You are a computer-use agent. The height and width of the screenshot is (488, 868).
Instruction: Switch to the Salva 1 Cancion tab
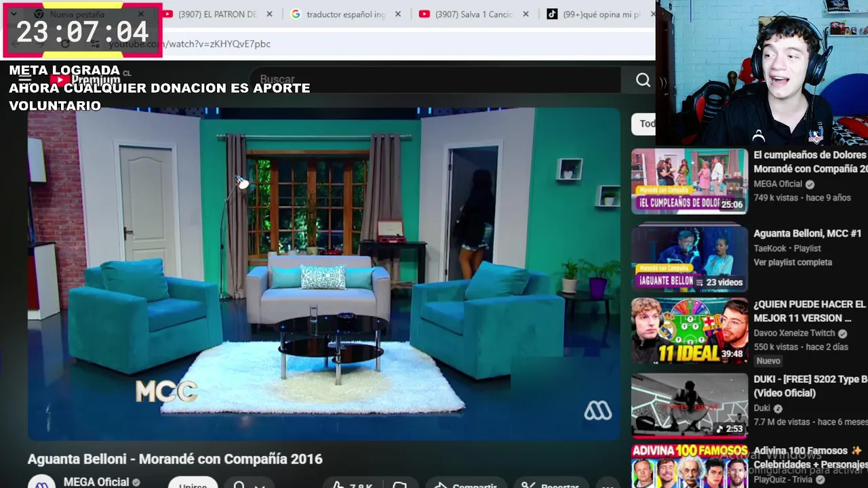pos(474,14)
